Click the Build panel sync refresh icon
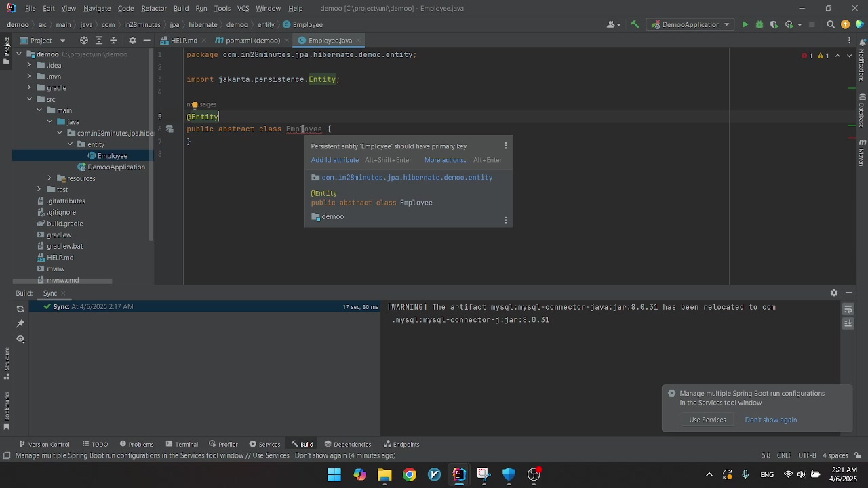Image resolution: width=868 pixels, height=488 pixels. [20, 309]
